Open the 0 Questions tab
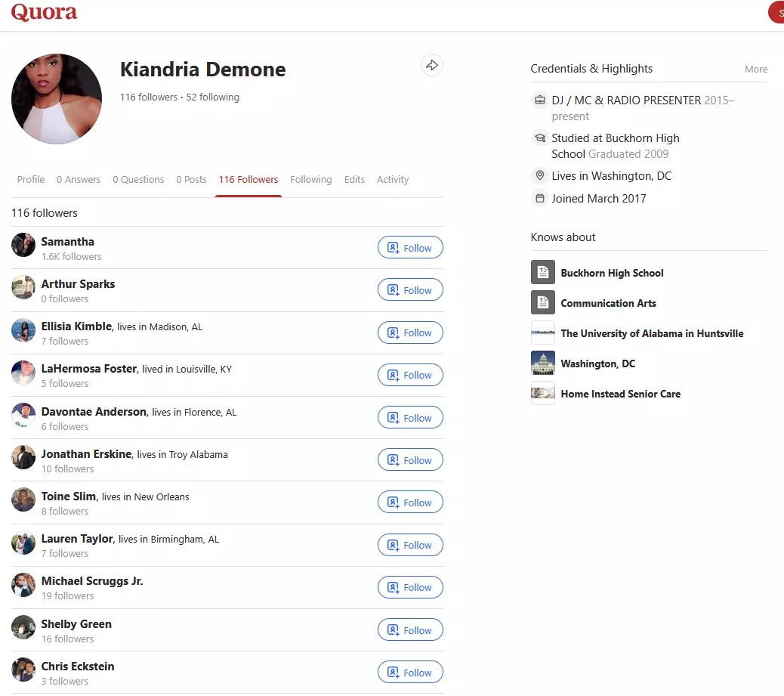This screenshot has height=696, width=784. coord(138,180)
